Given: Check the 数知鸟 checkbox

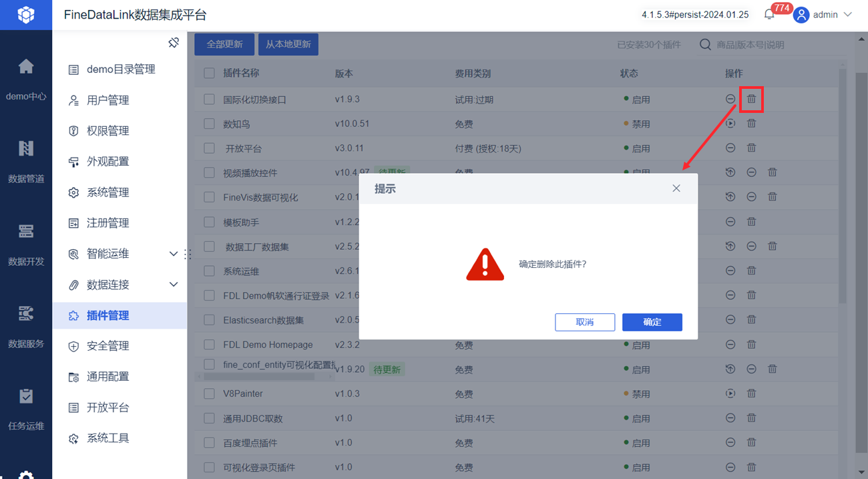Looking at the screenshot, I should (x=210, y=124).
